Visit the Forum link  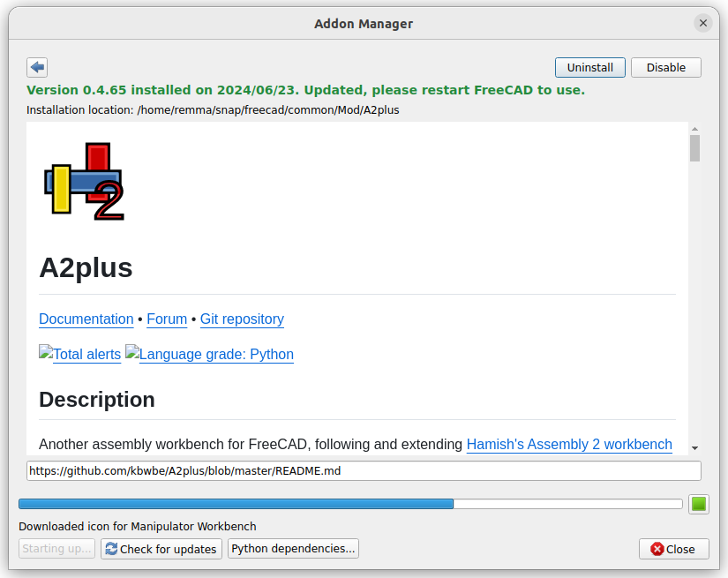[x=167, y=319]
